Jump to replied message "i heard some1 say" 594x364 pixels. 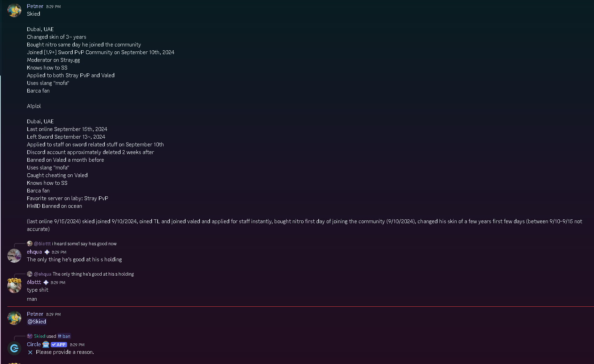[84, 244]
